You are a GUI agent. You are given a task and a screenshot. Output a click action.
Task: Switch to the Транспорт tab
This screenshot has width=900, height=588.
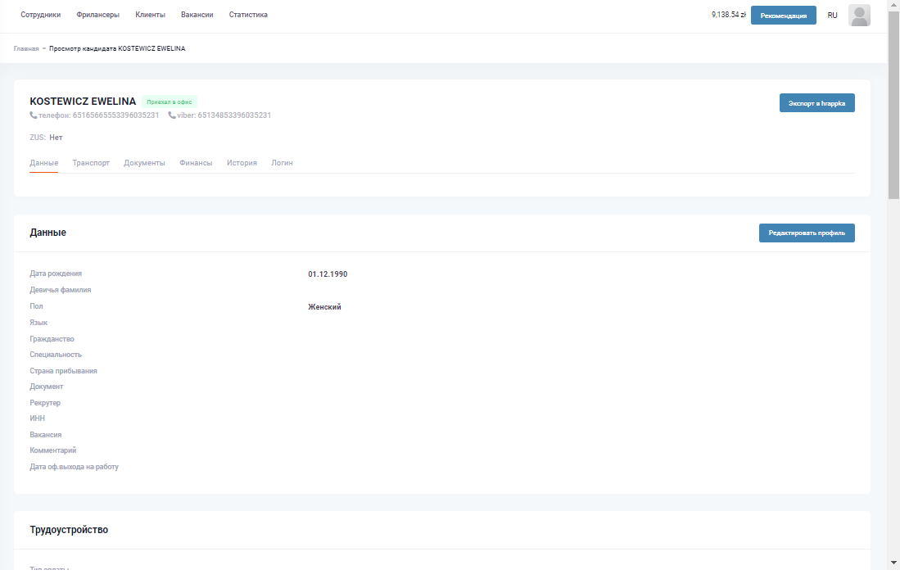(x=91, y=163)
